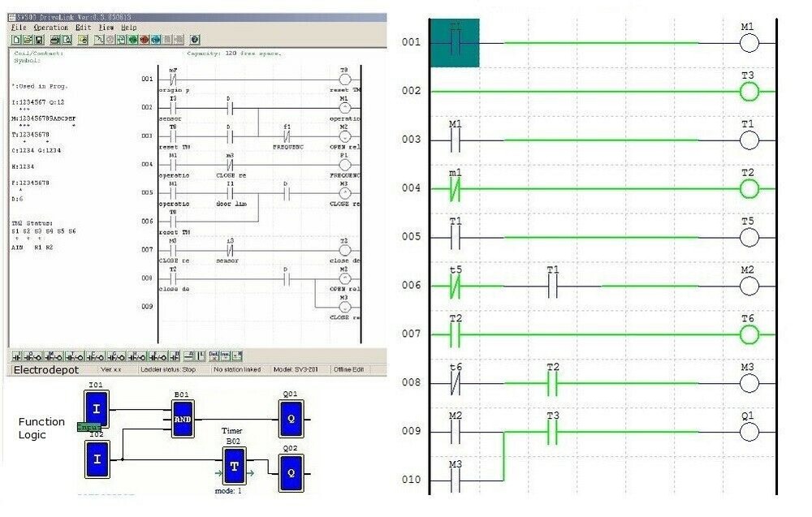This screenshot has width=812, height=517.
Task: Select the New Program toolbar icon
Action: coord(16,38)
